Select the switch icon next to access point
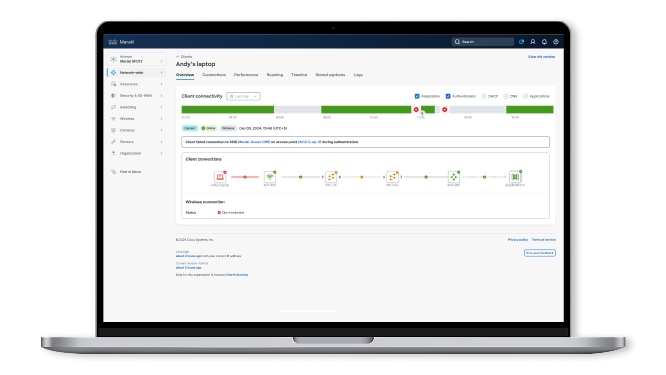Screen dimensions: 666x375 coord(331,177)
